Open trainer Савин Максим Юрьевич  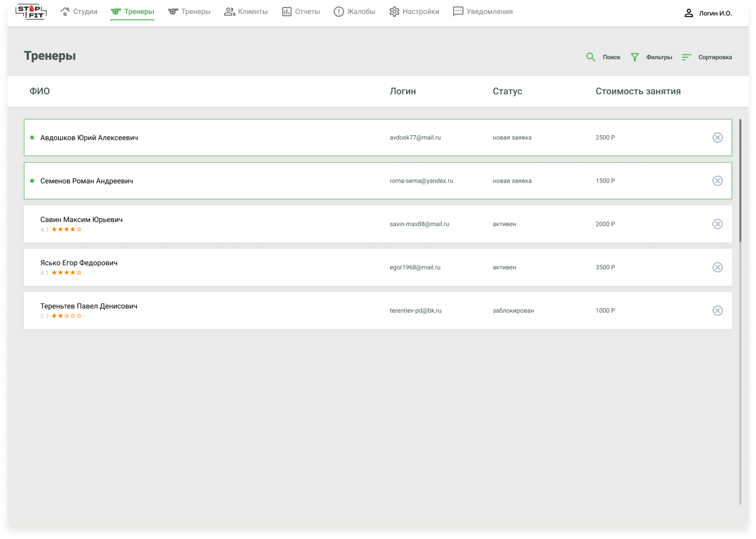tap(81, 219)
